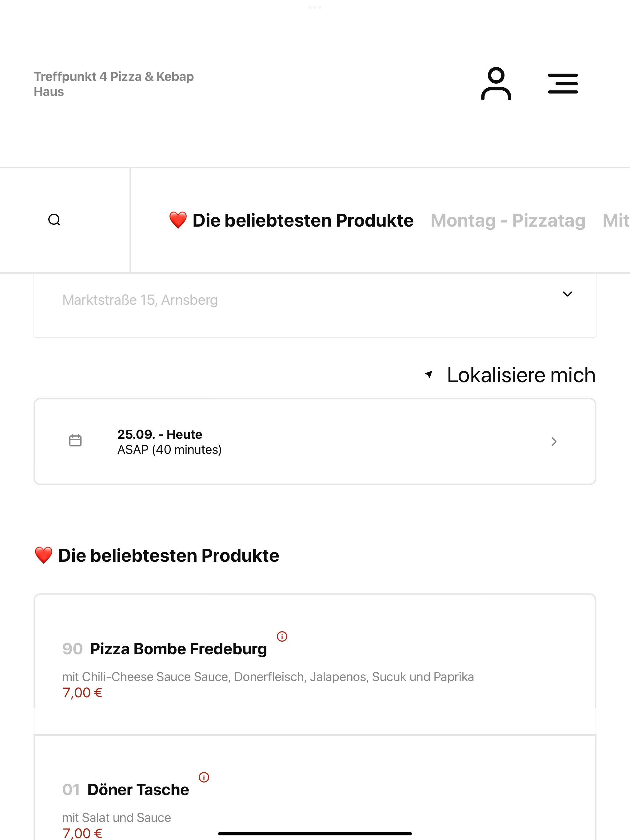The image size is (630, 840).
Task: Tap the red heart icon in category bar
Action: point(178,220)
